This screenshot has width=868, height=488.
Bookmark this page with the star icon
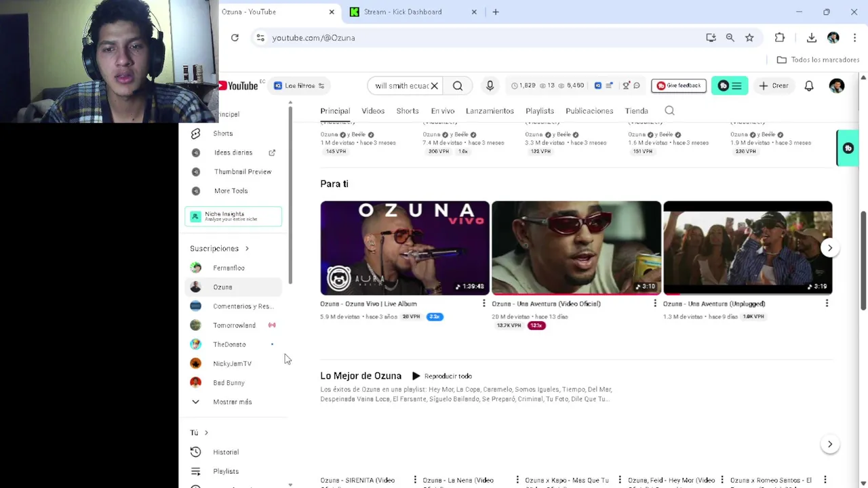[749, 38]
